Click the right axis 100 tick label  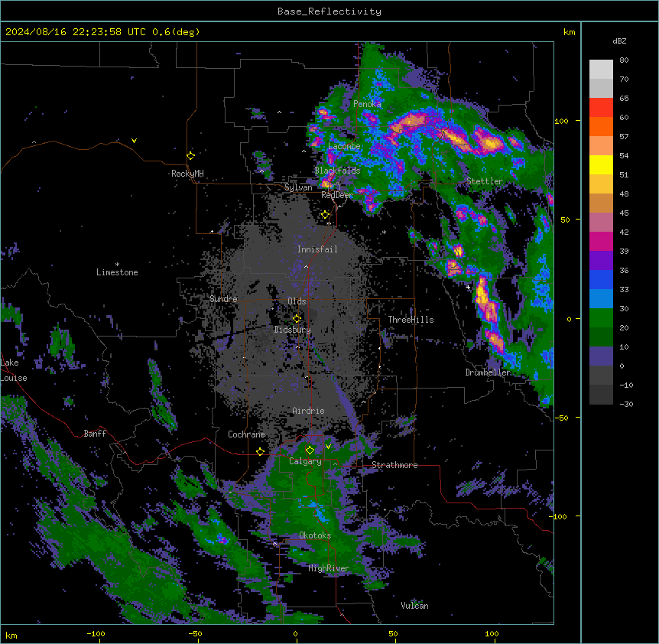561,121
